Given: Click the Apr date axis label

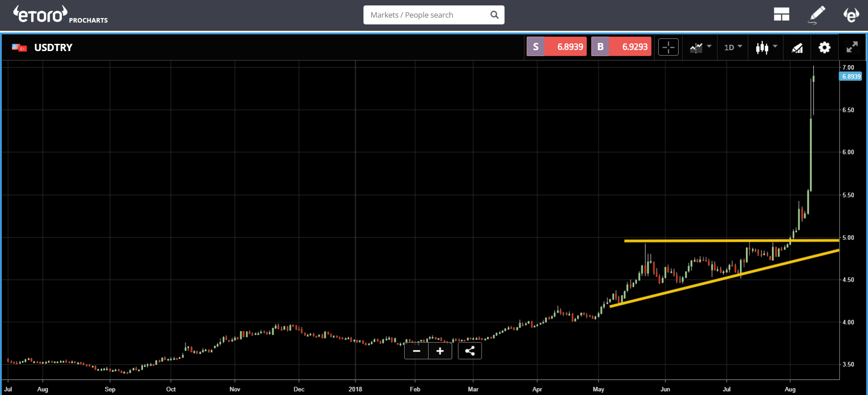Looking at the screenshot, I should [x=537, y=389].
